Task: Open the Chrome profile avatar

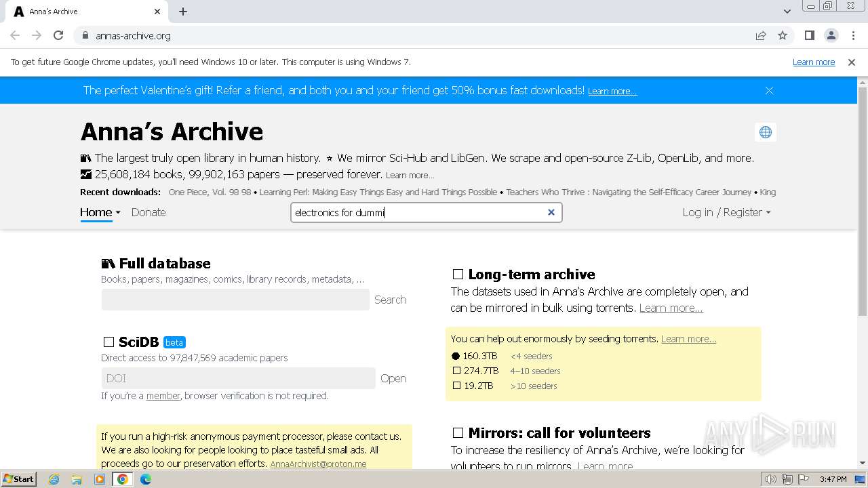Action: (831, 35)
